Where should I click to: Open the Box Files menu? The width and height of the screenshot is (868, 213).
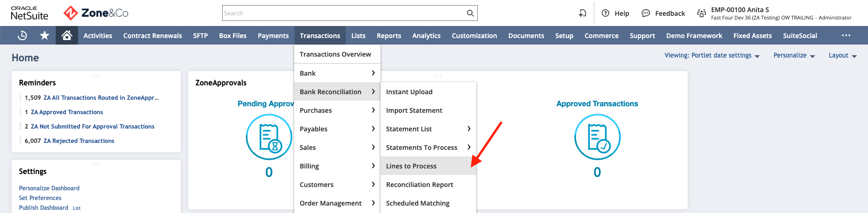[x=233, y=36]
